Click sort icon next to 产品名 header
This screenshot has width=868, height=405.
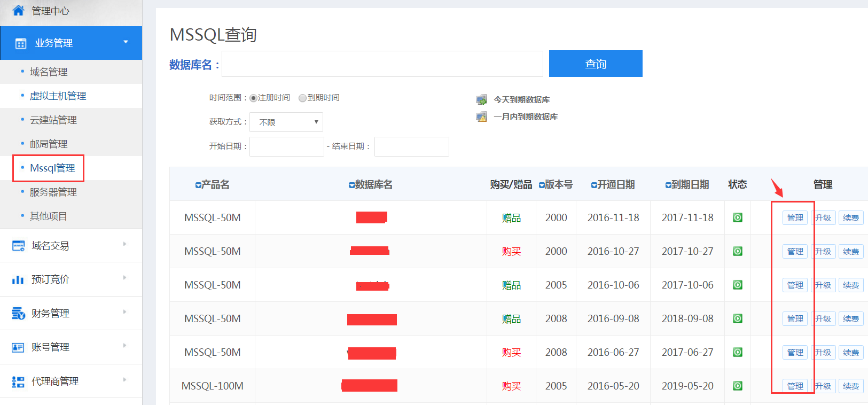point(198,185)
